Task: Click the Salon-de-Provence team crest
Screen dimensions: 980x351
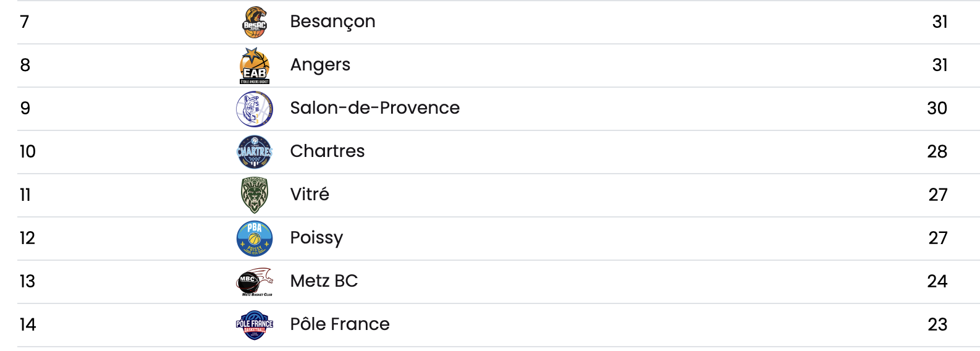Action: (255, 109)
